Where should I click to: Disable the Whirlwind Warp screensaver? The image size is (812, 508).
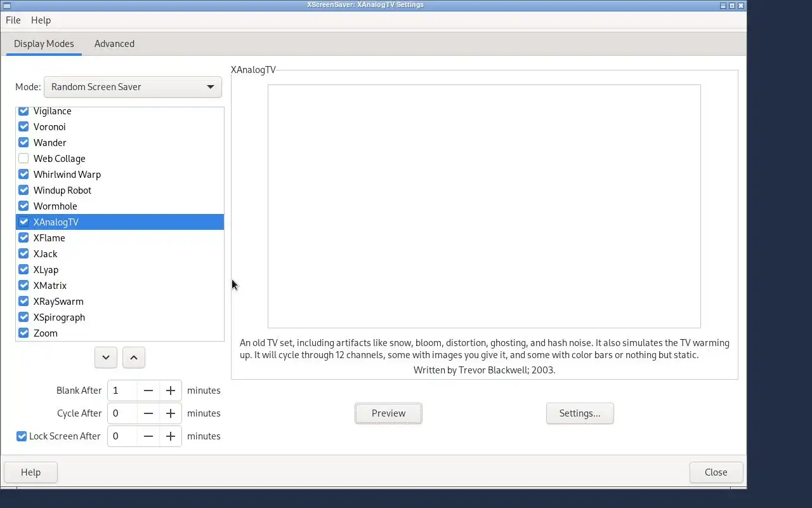point(23,175)
